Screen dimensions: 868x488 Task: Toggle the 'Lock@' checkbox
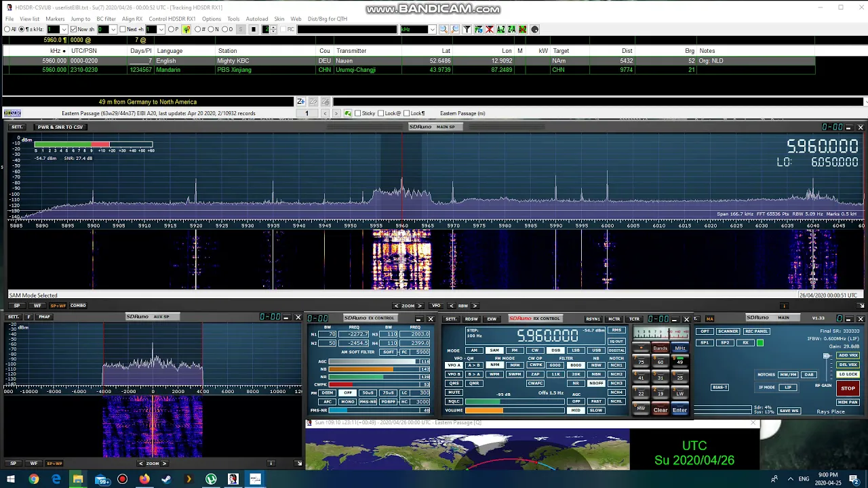(x=381, y=113)
